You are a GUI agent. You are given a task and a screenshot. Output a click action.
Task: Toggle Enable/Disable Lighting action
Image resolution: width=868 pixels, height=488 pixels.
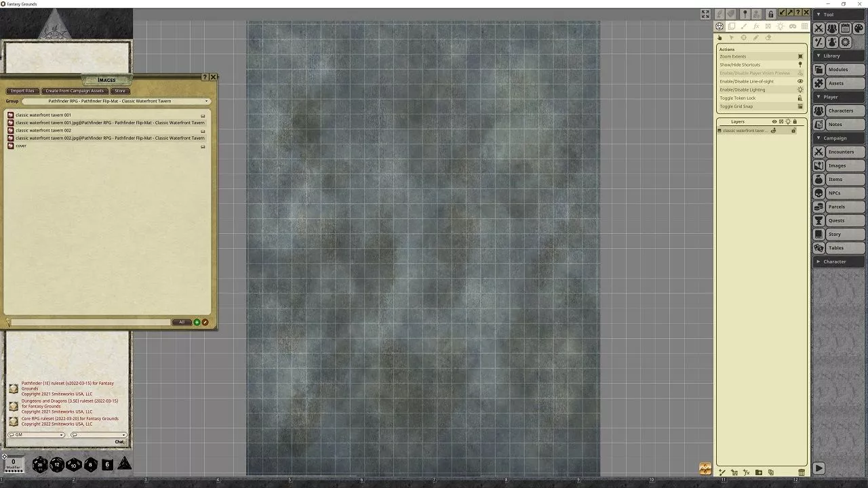pos(761,89)
